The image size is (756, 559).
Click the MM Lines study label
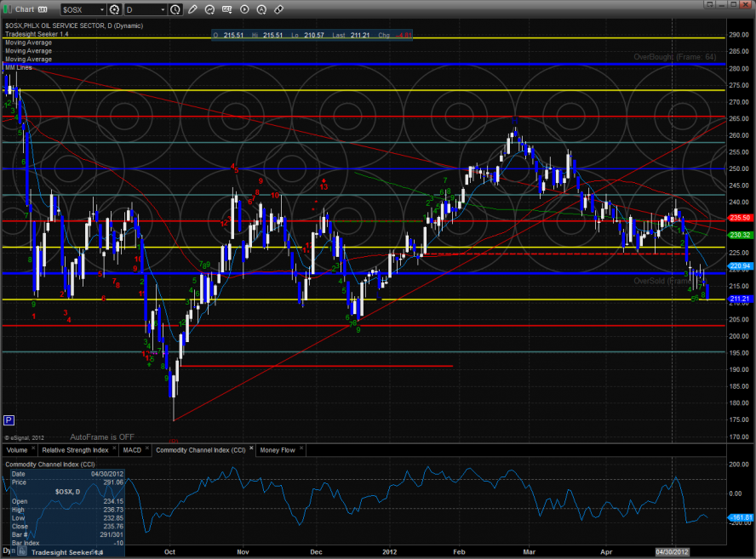[x=19, y=67]
